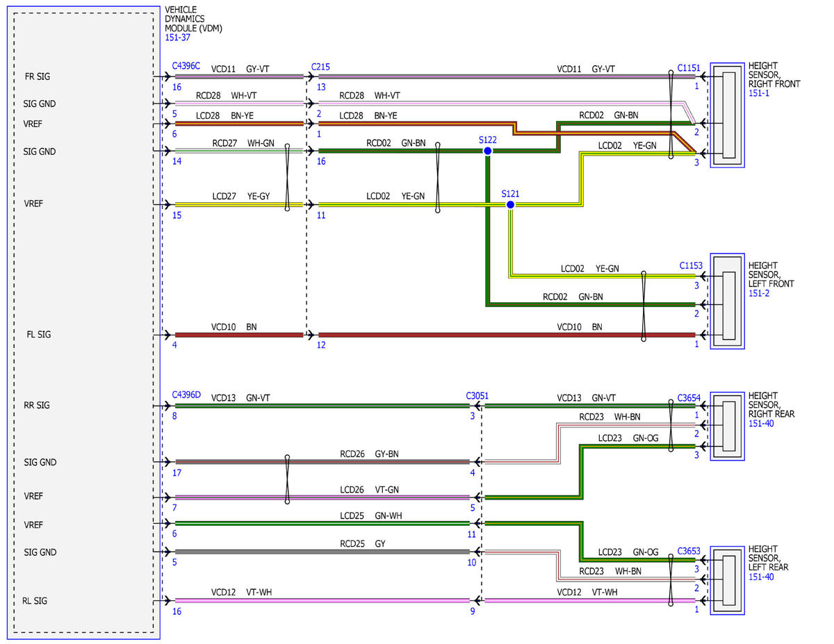
Task: Select the left rear height sensor symbol
Action: [x=727, y=579]
